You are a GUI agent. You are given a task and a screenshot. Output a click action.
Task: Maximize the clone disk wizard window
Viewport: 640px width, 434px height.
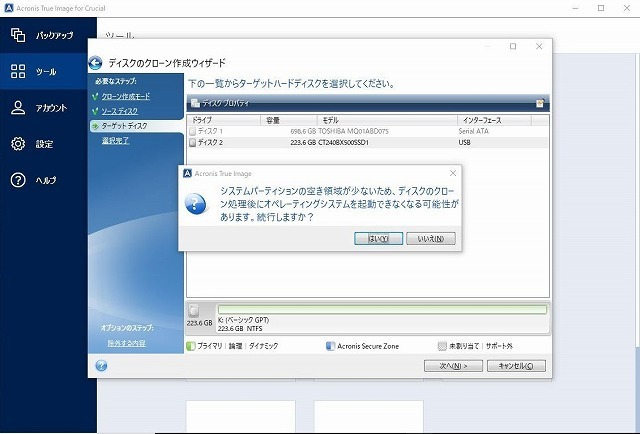point(513,47)
